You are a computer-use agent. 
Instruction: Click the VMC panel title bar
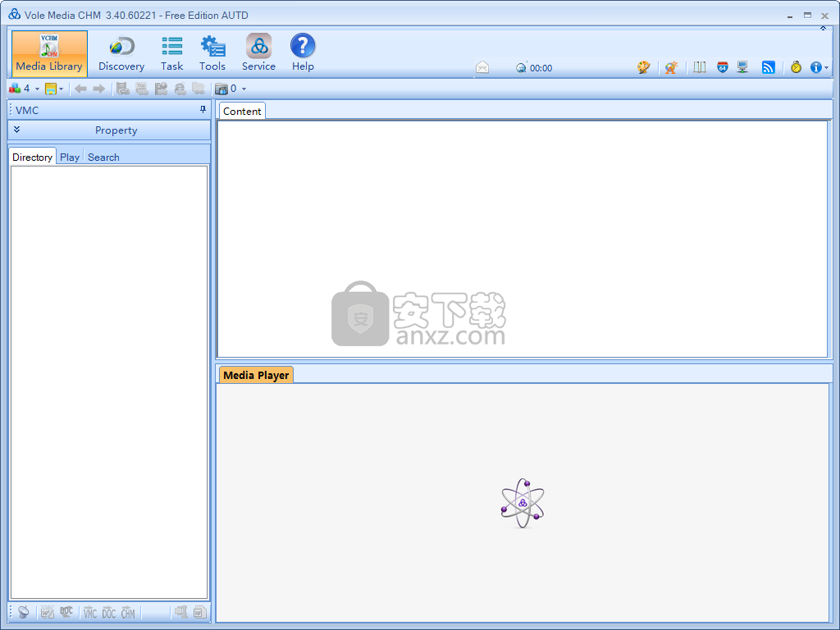coord(109,110)
